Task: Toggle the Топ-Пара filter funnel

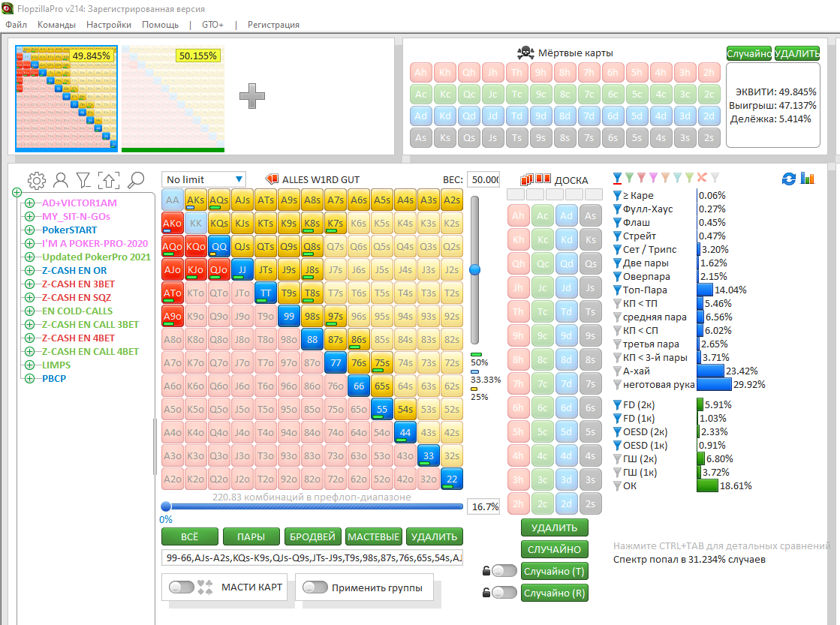Action: click(x=617, y=290)
